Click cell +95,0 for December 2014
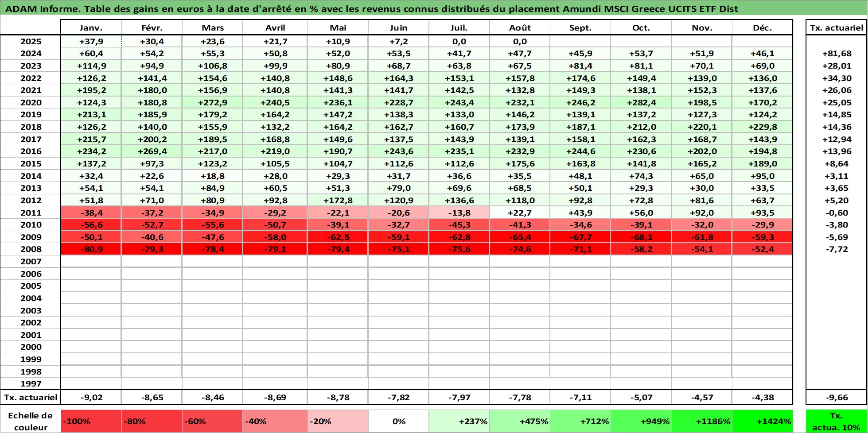The height and width of the screenshot is (433, 868). tap(762, 176)
